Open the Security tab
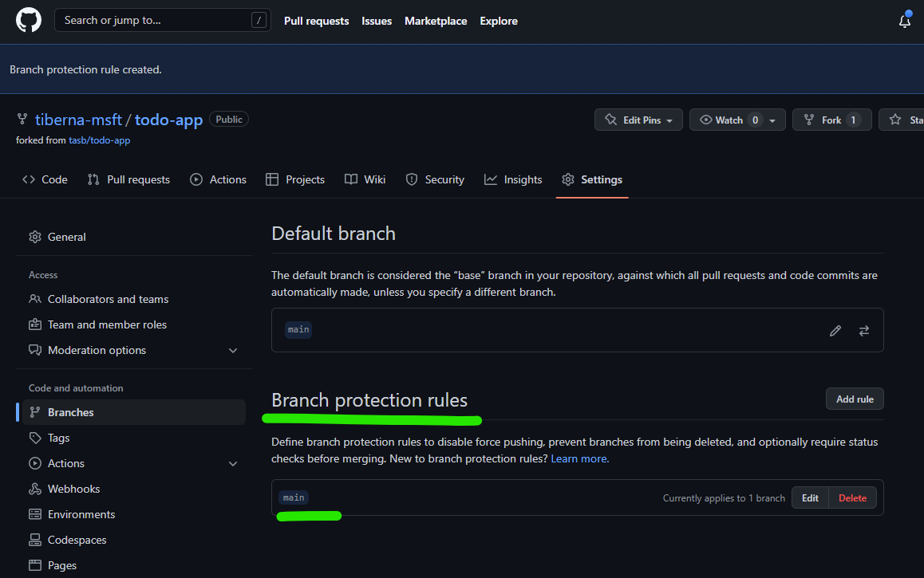The height and width of the screenshot is (578, 924). coord(435,179)
